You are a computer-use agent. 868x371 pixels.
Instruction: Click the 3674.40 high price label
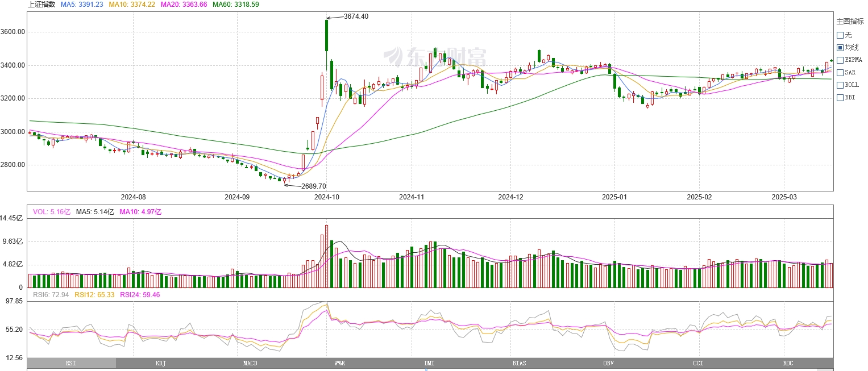coord(356,16)
